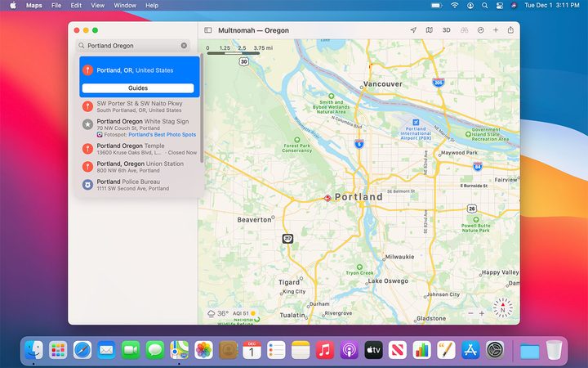Viewport: 588px width, 368px height.
Task: Click the plus icon in toolbar
Action: [x=496, y=30]
